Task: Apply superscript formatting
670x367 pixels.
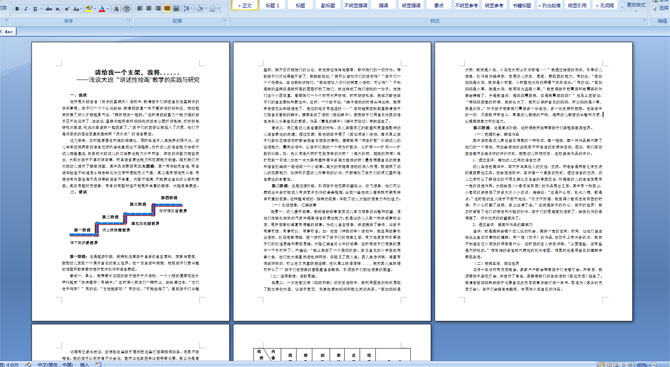Action: pos(67,9)
